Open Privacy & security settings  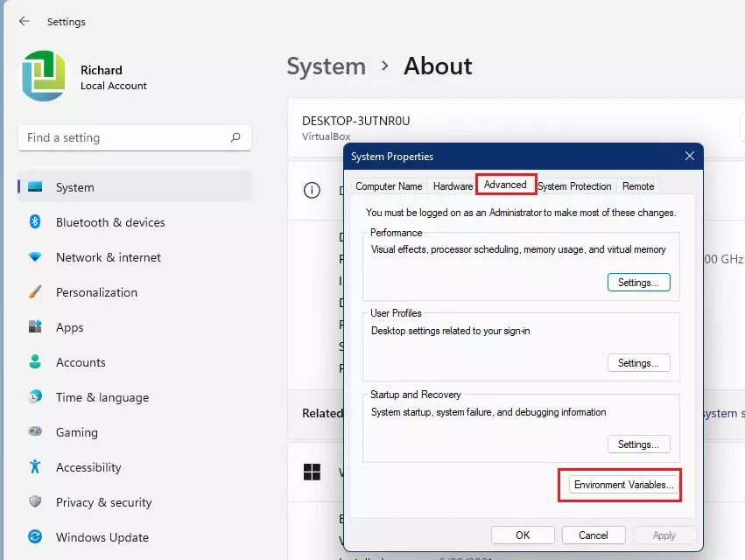[135, 502]
